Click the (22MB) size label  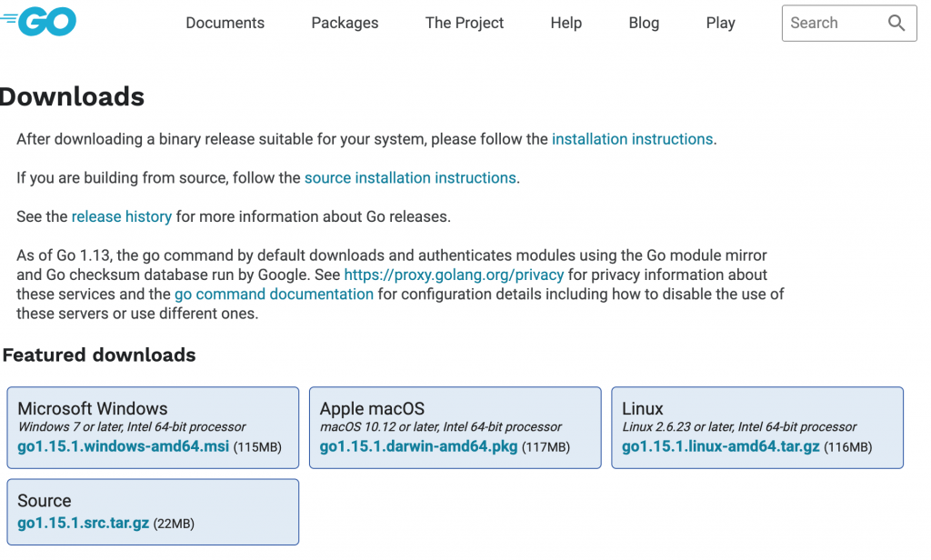click(174, 524)
